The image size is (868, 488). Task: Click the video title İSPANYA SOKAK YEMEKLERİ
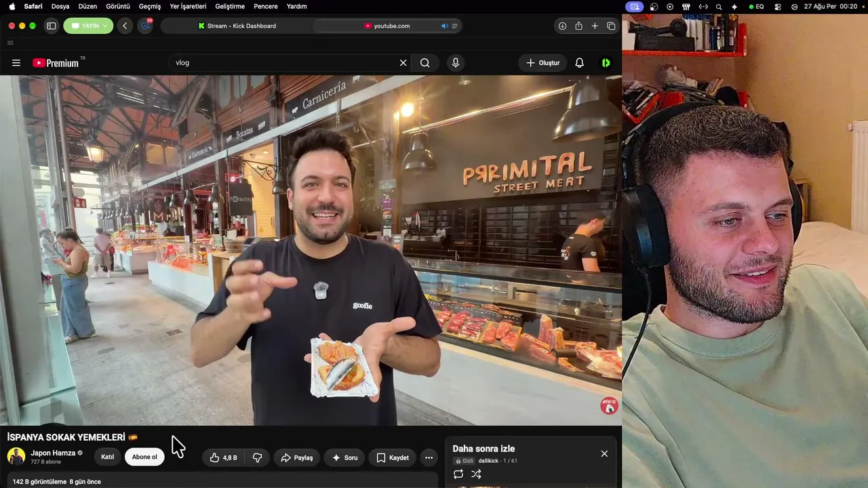coord(66,437)
